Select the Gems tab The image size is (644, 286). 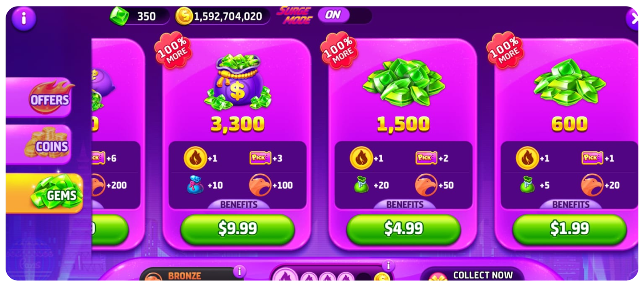pyautogui.click(x=45, y=193)
